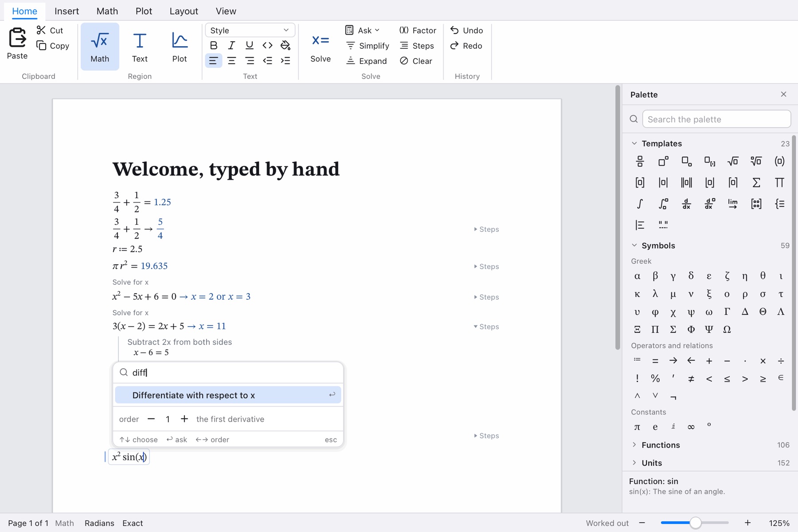Click the Factor button

418,30
